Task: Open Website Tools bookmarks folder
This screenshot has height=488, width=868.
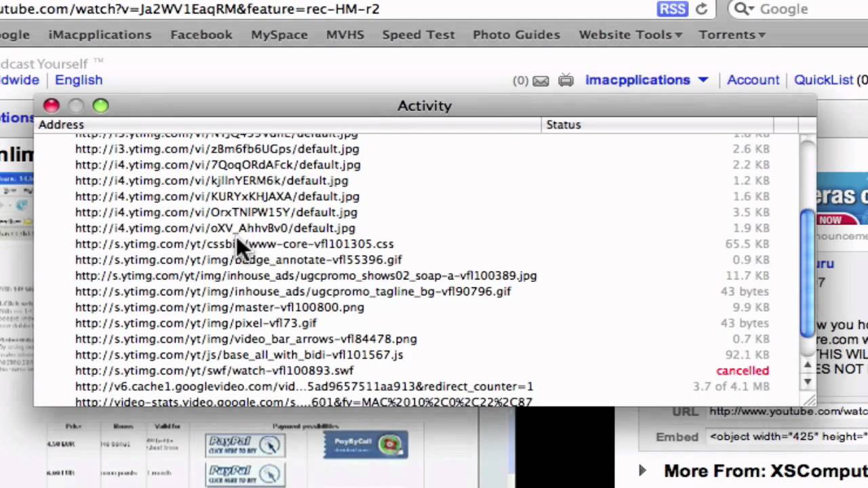Action: pyautogui.click(x=630, y=35)
